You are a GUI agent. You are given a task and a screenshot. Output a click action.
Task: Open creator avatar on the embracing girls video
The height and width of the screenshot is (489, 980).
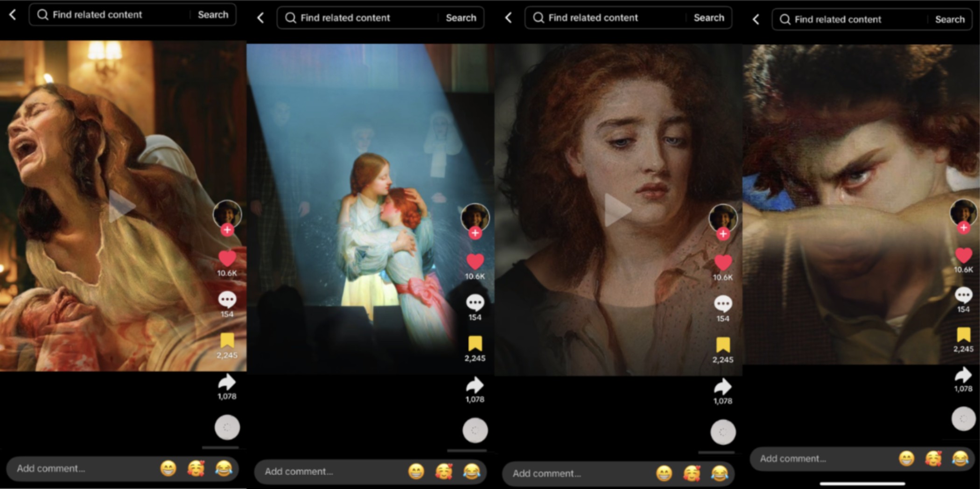[x=475, y=217]
